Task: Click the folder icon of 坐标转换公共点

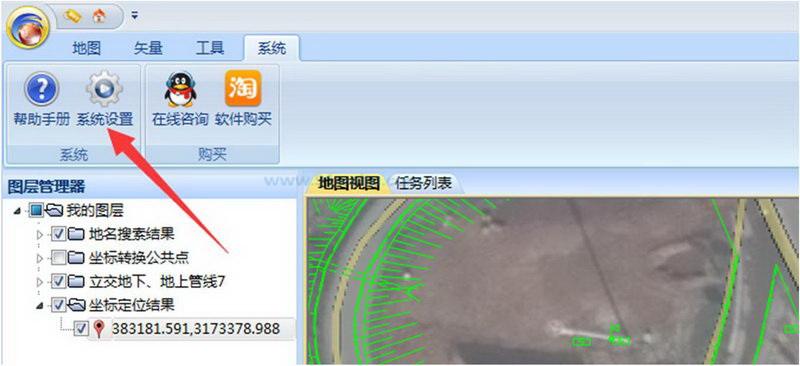Action: click(x=76, y=258)
